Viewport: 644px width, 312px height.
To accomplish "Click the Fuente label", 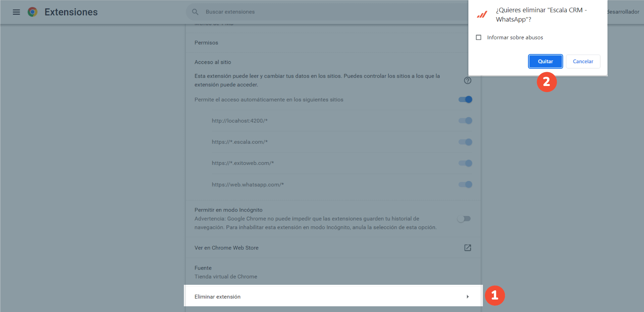I will [x=203, y=268].
